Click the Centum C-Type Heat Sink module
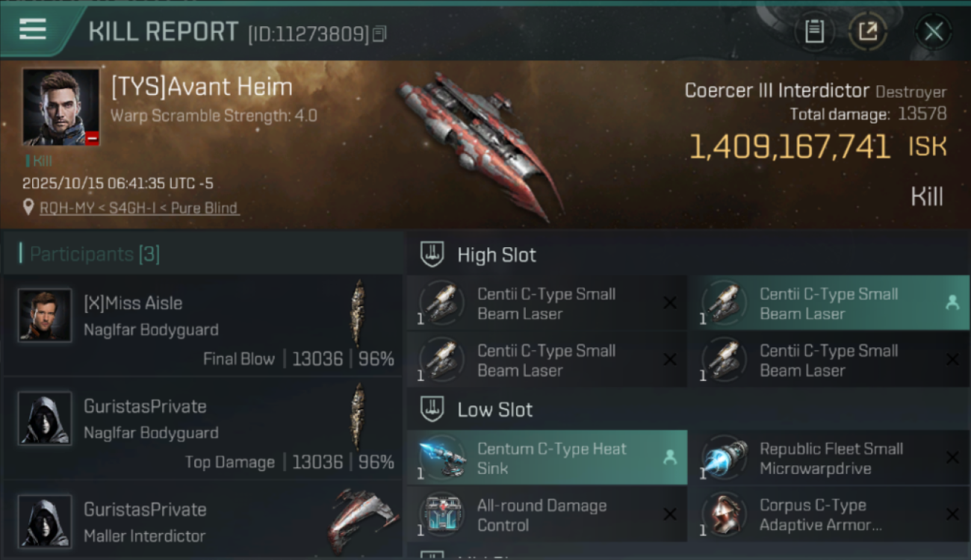 pos(547,458)
